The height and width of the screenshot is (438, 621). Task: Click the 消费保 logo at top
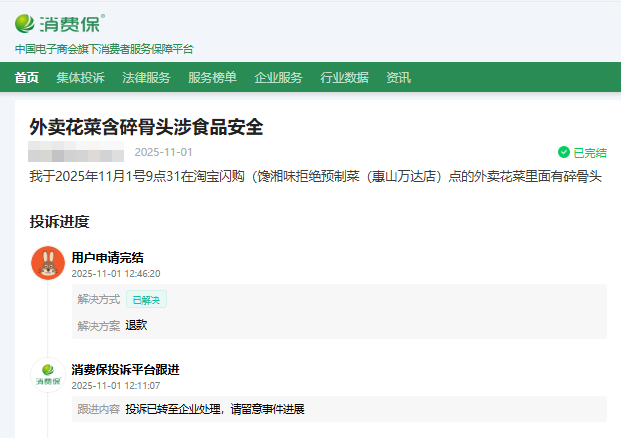[x=59, y=23]
